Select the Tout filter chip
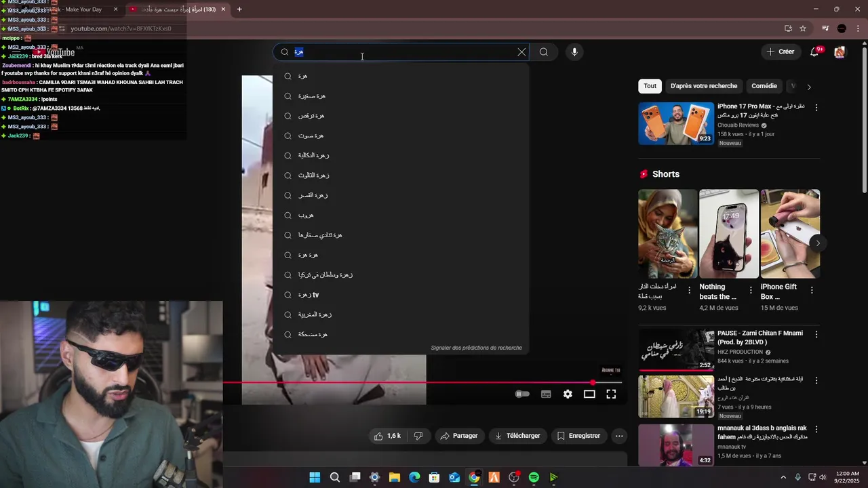The width and height of the screenshot is (868, 488). point(650,86)
